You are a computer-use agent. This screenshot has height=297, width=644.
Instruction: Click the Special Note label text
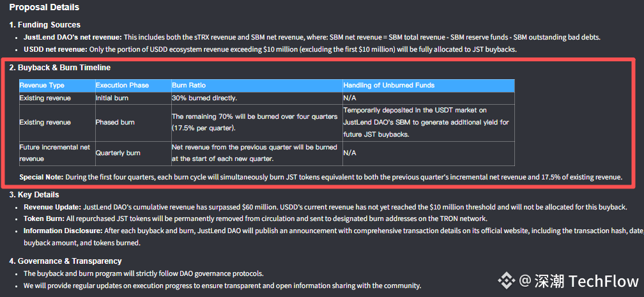pos(41,178)
